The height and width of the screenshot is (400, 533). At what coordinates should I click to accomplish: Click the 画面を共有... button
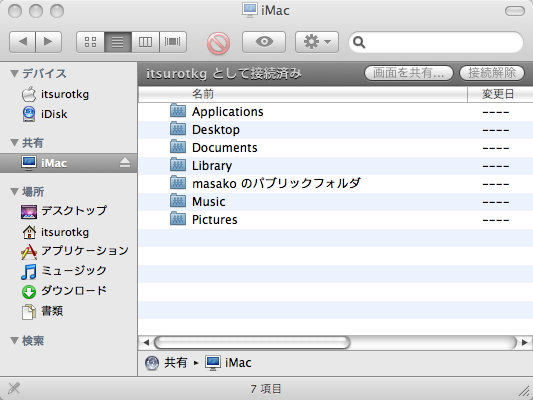coord(409,73)
